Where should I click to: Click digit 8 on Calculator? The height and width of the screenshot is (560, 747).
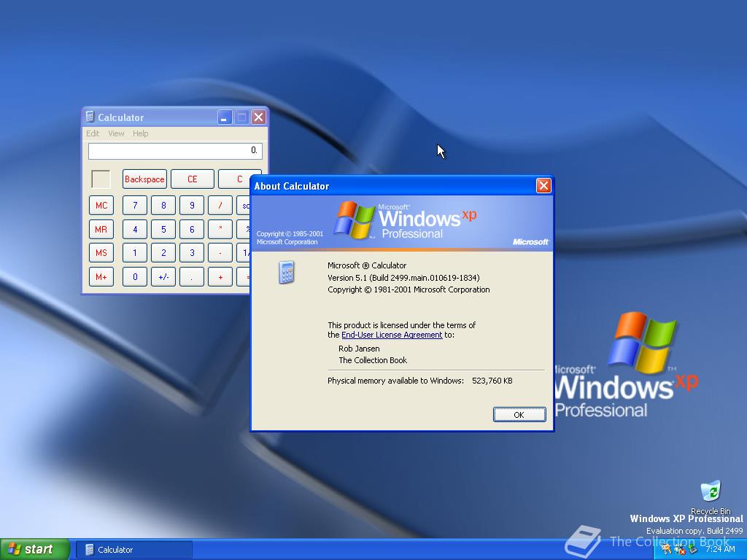(163, 205)
